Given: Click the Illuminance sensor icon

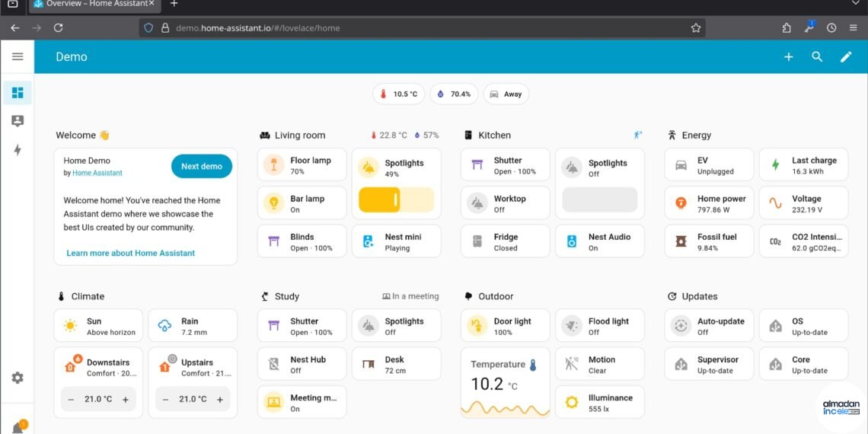Looking at the screenshot, I should (572, 403).
